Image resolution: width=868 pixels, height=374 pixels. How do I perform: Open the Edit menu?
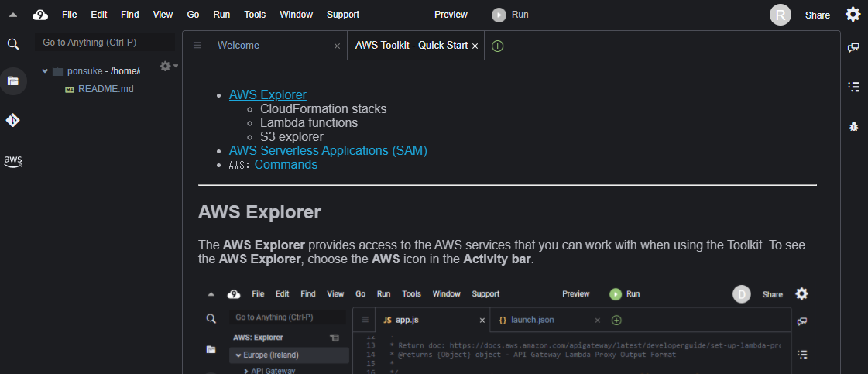click(x=99, y=15)
